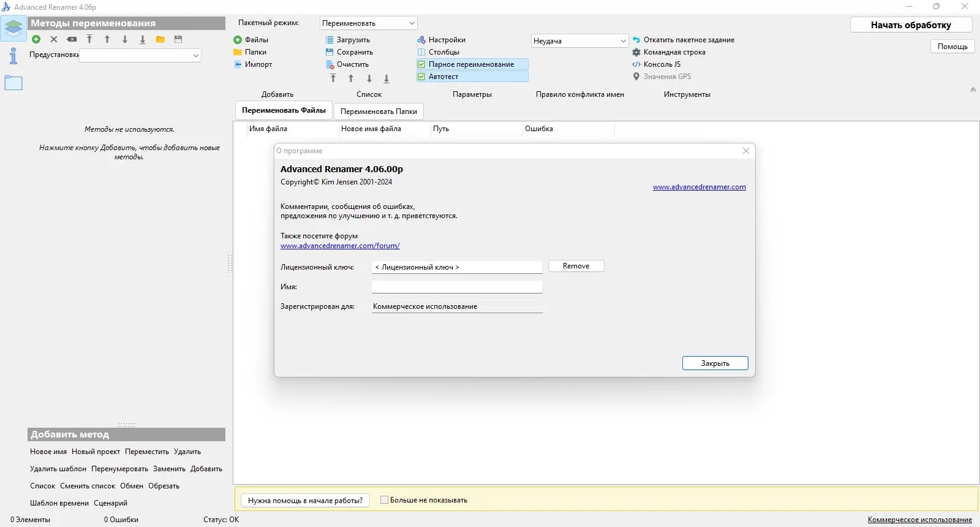The image size is (980, 527).
Task: Add the Перенумеровать method
Action: (x=119, y=469)
